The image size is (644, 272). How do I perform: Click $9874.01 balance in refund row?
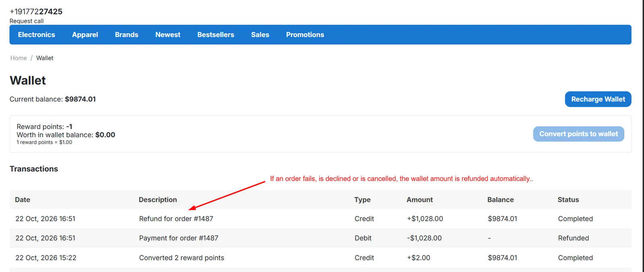click(502, 219)
